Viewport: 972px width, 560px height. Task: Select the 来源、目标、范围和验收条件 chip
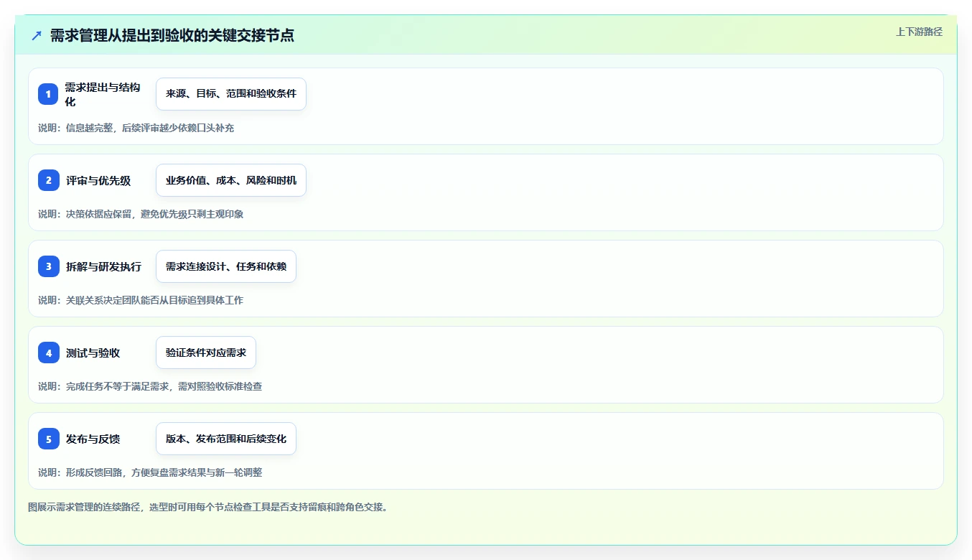[x=231, y=94]
